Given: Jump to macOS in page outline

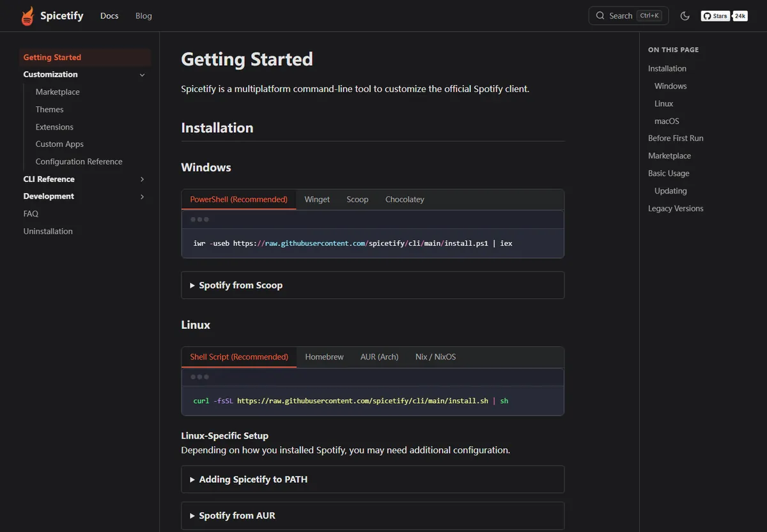Looking at the screenshot, I should click(x=667, y=121).
